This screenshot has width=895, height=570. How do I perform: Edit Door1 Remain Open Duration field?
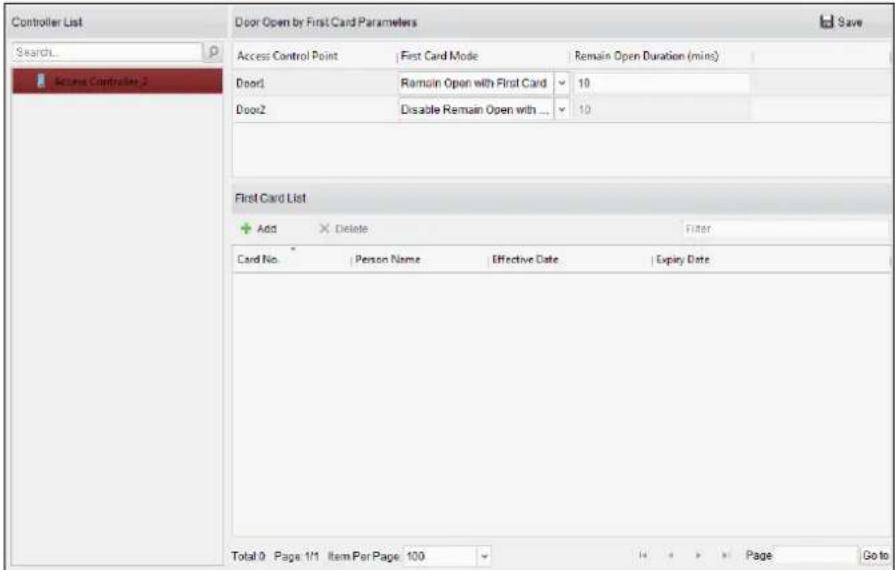pyautogui.click(x=661, y=83)
